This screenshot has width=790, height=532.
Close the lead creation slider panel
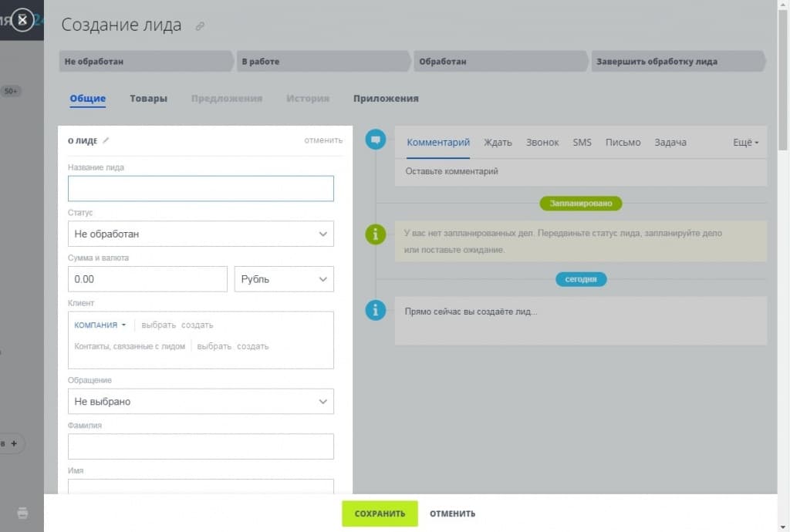click(x=22, y=20)
